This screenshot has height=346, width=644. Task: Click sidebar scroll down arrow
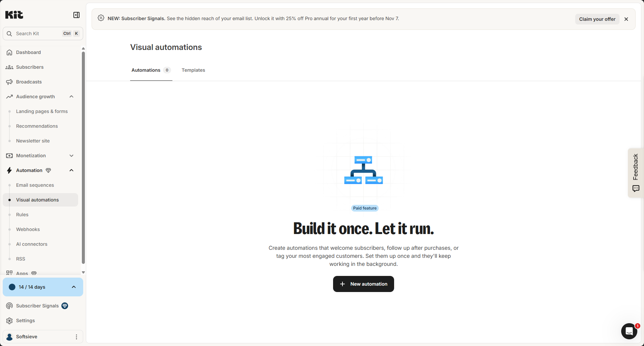pyautogui.click(x=83, y=273)
